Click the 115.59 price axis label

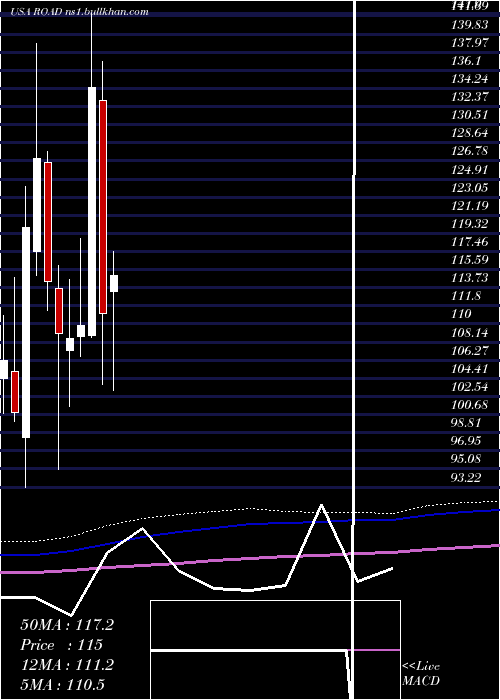470,260
